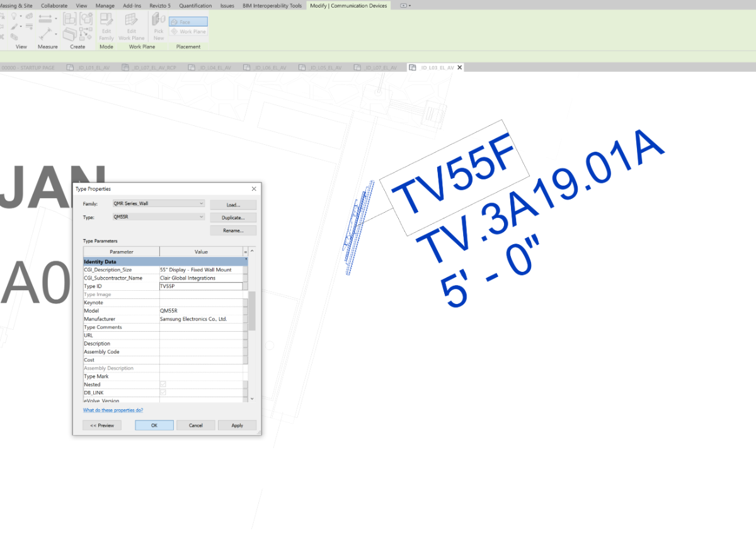The width and height of the screenshot is (756, 542).
Task: Click the displace elements icon in View panel
Action: [29, 16]
